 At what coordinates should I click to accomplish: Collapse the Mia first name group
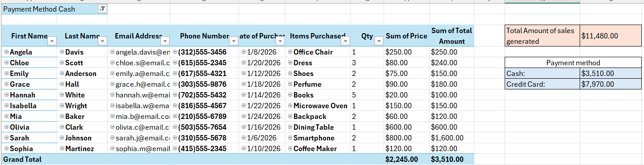coord(6,116)
